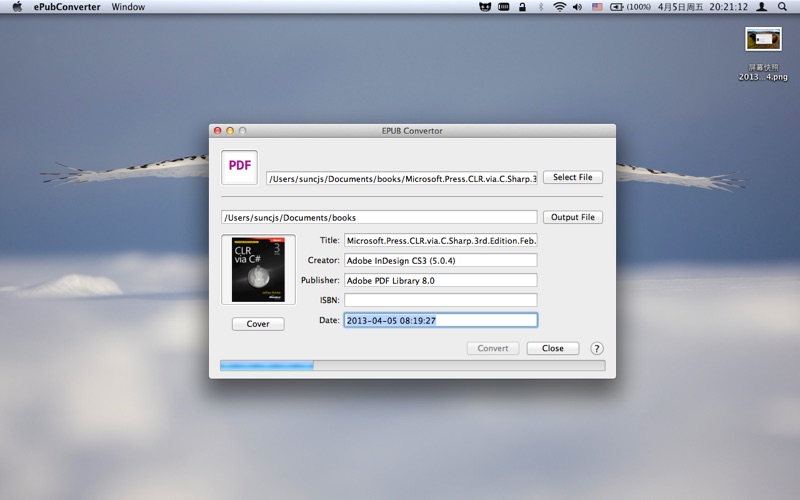Viewport: 800px width, 500px height.
Task: Open the Apple menu
Action: coord(17,7)
